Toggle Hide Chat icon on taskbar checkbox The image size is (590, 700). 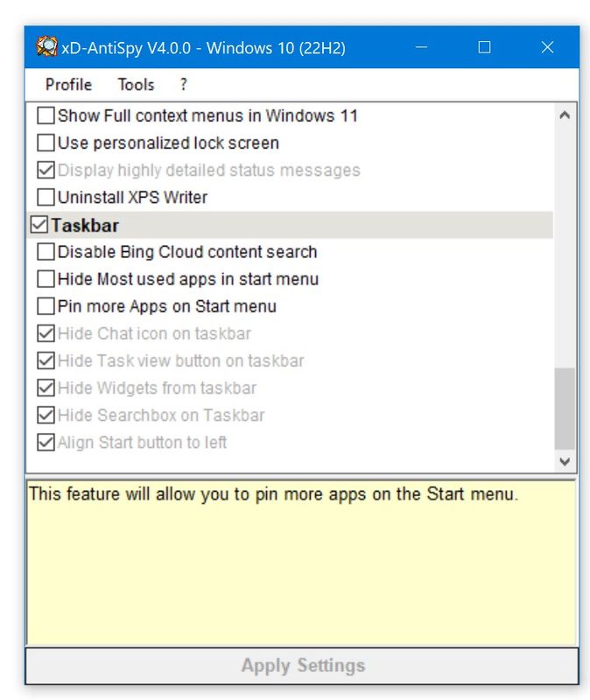tap(46, 333)
